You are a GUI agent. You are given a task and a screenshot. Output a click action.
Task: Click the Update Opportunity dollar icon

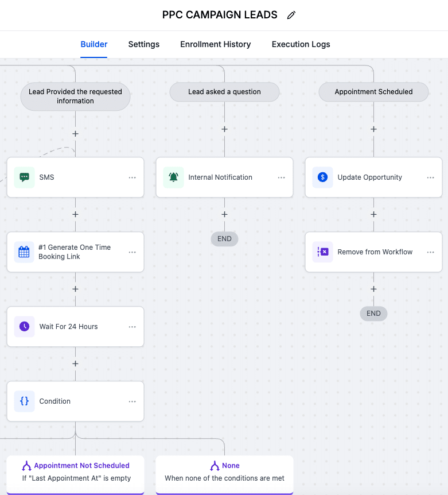(x=322, y=177)
